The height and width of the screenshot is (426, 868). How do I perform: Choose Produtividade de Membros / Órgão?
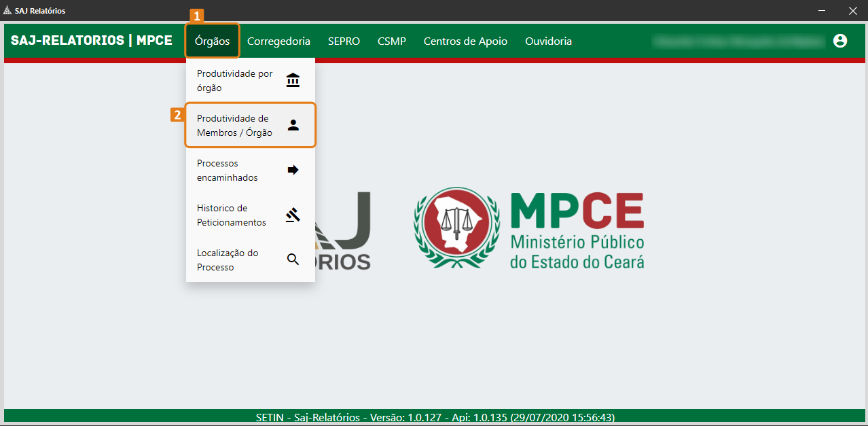click(251, 125)
